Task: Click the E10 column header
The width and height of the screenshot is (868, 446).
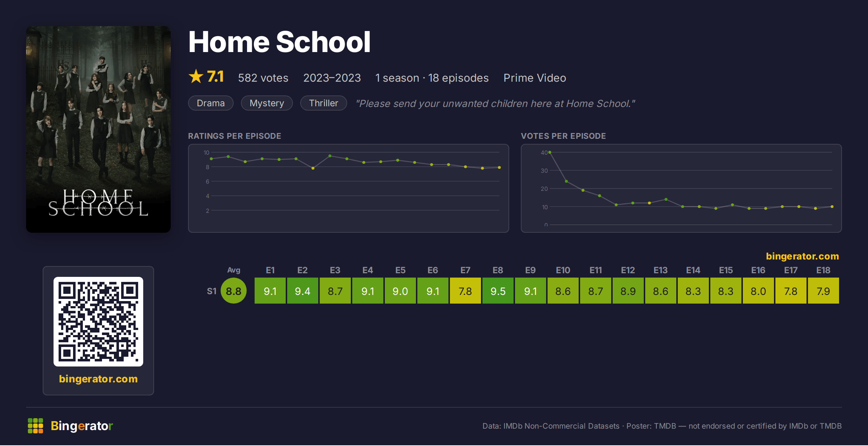Action: 563,270
